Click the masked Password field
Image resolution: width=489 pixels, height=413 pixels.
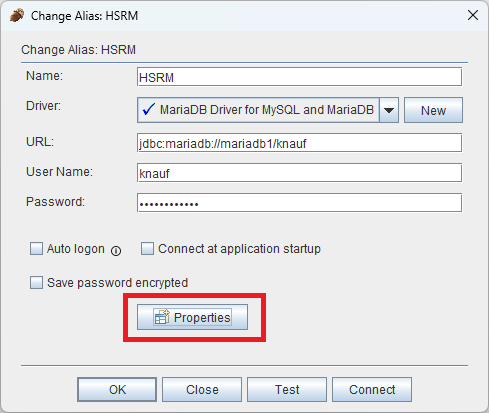point(299,203)
